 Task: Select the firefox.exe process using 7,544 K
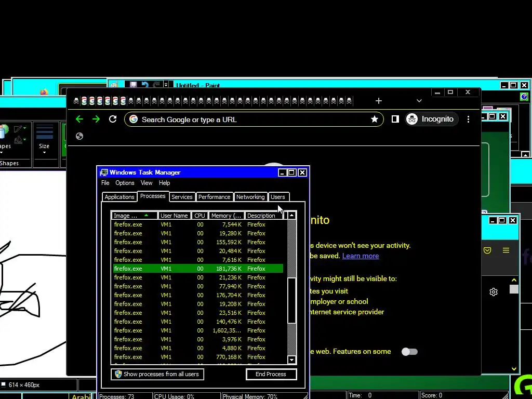[x=198, y=224]
